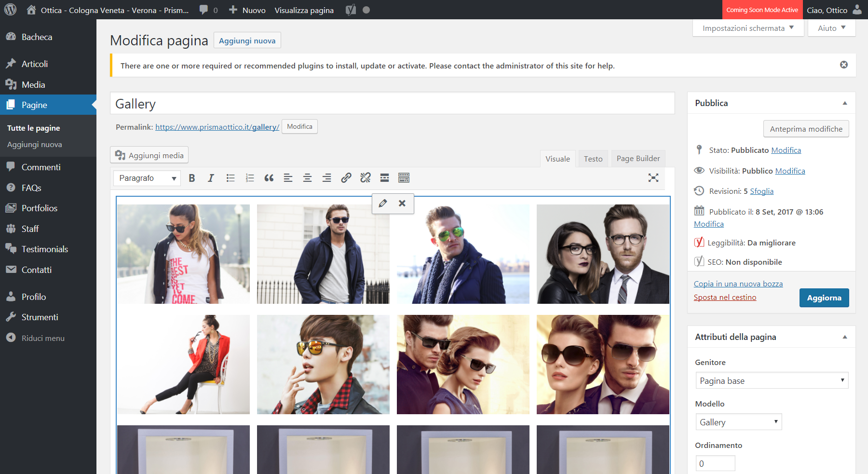Dismiss the required plugins notice

(x=843, y=65)
